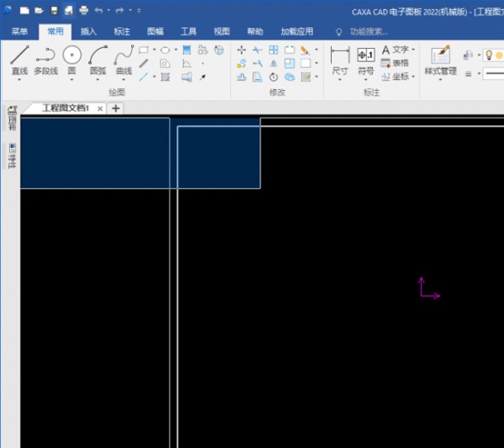Switch to the 插入 ribbon tab

(88, 31)
